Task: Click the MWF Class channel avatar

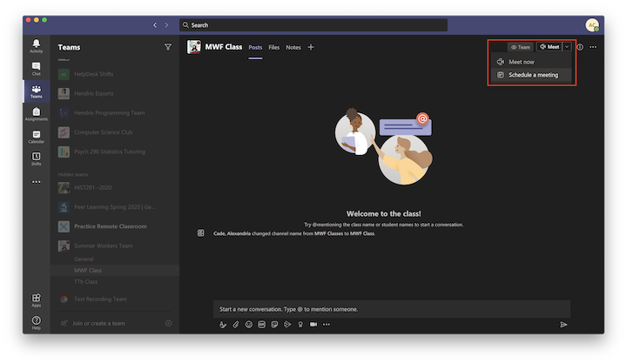Action: [x=194, y=47]
